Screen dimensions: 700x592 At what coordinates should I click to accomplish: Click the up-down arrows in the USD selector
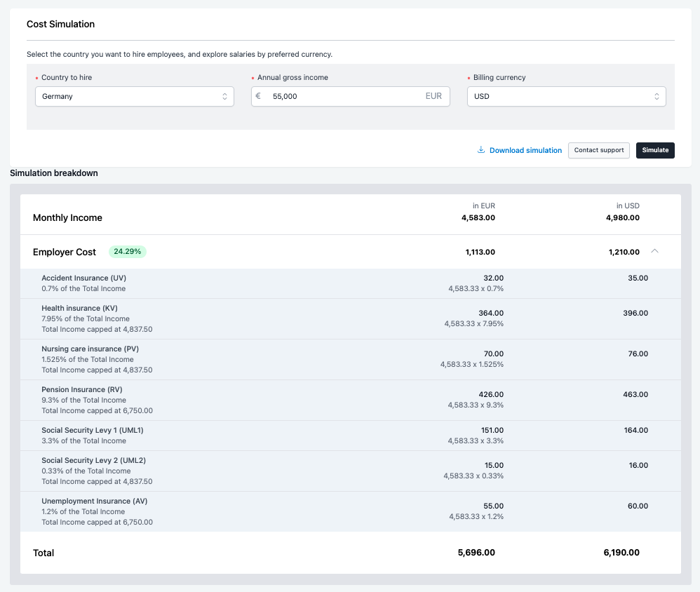pos(657,97)
